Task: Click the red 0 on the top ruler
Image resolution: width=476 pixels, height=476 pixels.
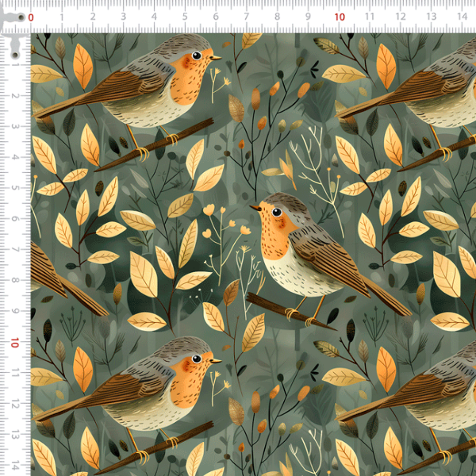Action: (x=31, y=17)
